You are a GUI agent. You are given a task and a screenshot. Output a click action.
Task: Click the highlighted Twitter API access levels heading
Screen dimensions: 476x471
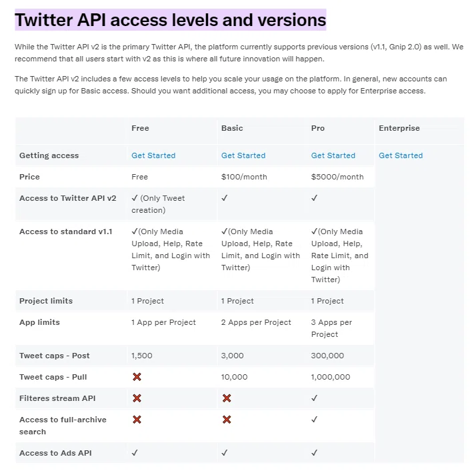(x=170, y=20)
